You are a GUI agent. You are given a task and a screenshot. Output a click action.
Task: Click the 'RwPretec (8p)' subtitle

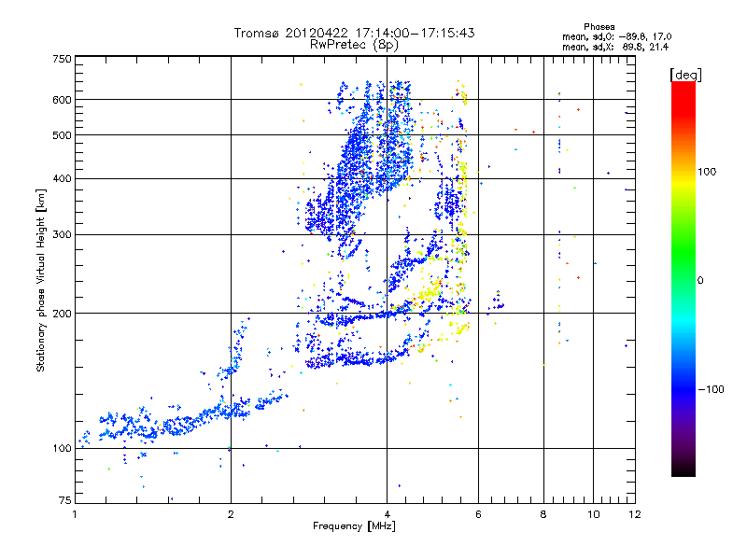[354, 45]
